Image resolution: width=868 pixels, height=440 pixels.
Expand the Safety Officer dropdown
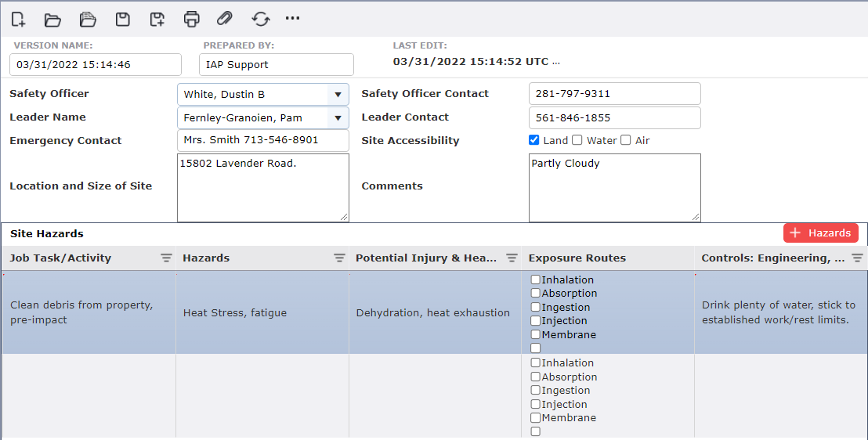pyautogui.click(x=338, y=95)
